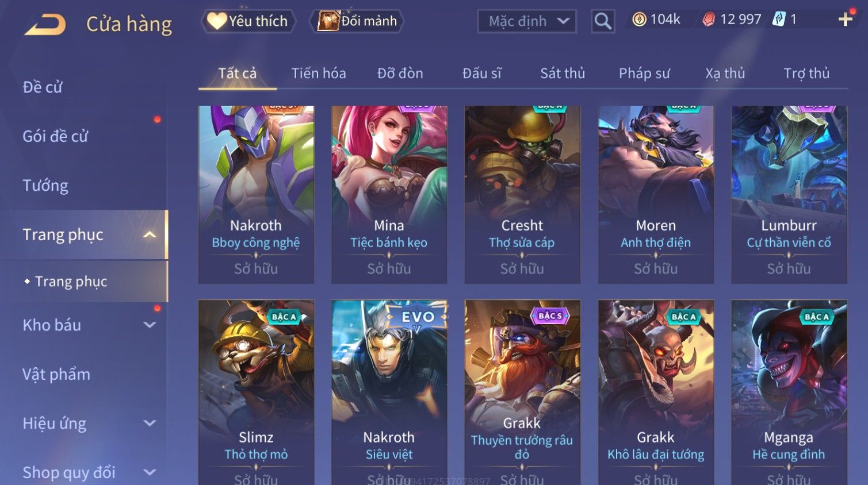Collapse the Trang phục sidebar section

(150, 234)
